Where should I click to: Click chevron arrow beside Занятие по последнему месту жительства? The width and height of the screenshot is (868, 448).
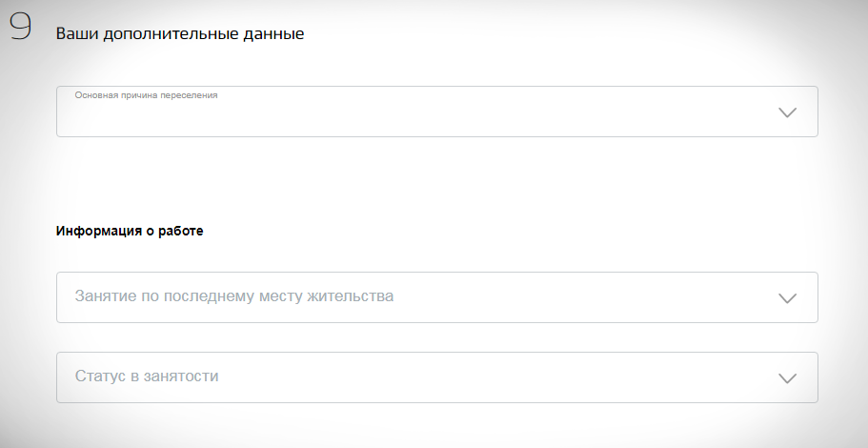(x=787, y=297)
